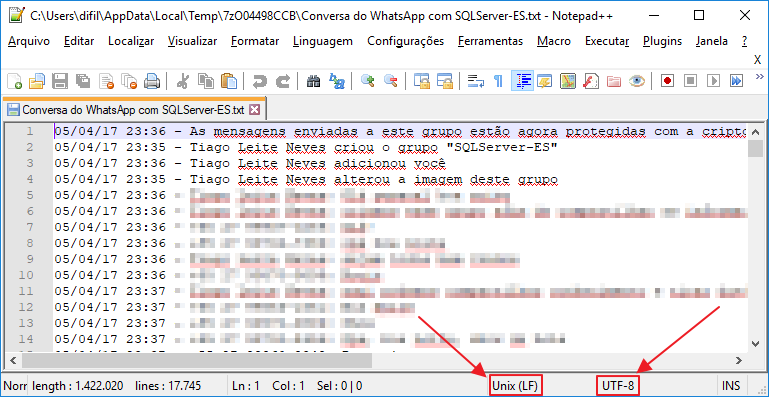Toggle show all characters pilcrow icon
Viewport: 769px width, 397px height.
pyautogui.click(x=498, y=81)
